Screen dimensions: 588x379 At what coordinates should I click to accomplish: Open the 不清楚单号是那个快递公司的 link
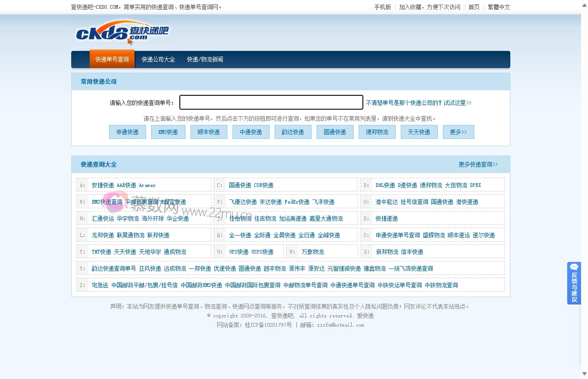(x=418, y=103)
